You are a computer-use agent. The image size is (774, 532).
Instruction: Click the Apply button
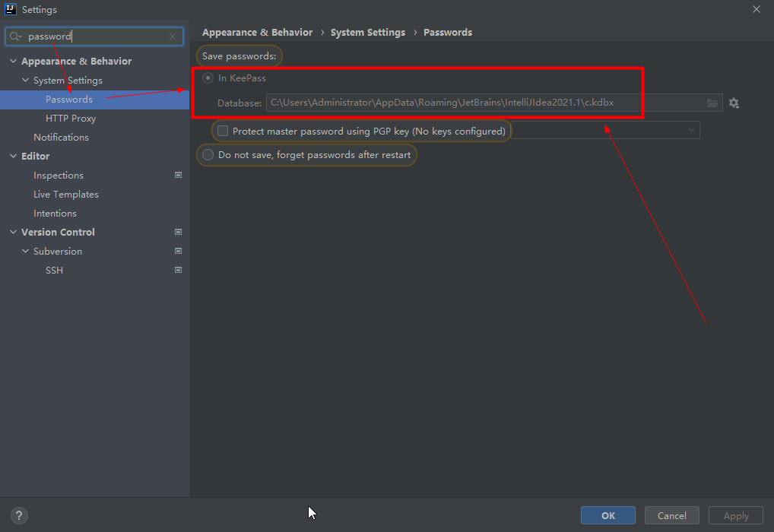click(x=736, y=516)
